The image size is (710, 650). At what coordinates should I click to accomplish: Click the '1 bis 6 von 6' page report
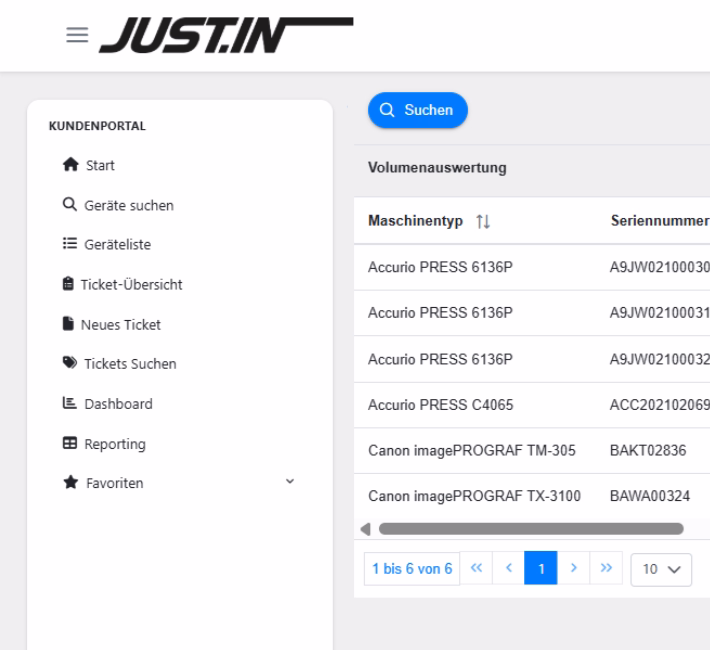pyautogui.click(x=412, y=568)
